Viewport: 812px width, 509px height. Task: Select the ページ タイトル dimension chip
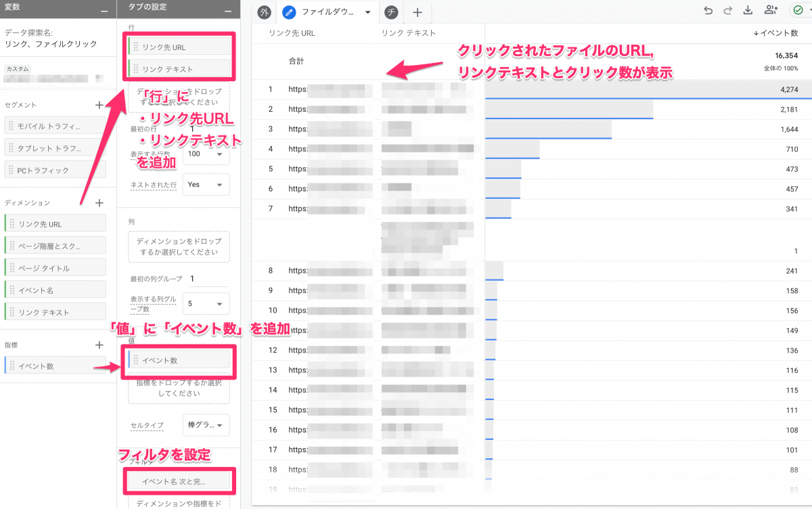[x=55, y=268]
